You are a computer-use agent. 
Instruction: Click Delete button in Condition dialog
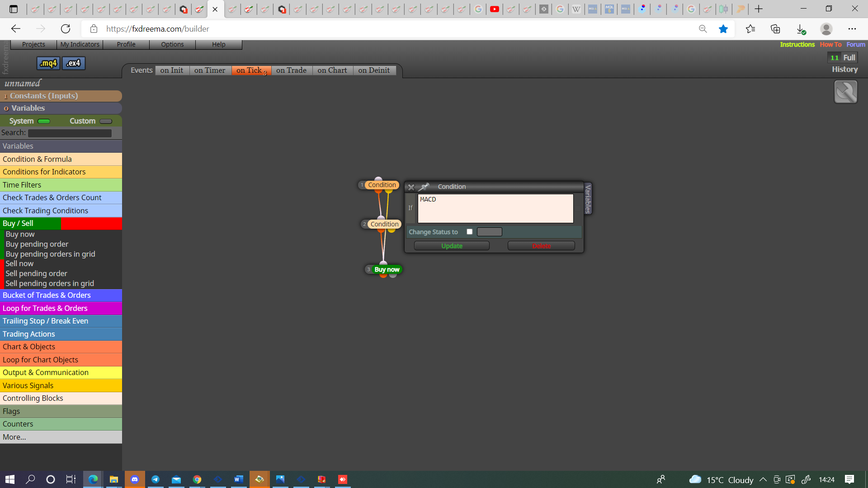[541, 246]
